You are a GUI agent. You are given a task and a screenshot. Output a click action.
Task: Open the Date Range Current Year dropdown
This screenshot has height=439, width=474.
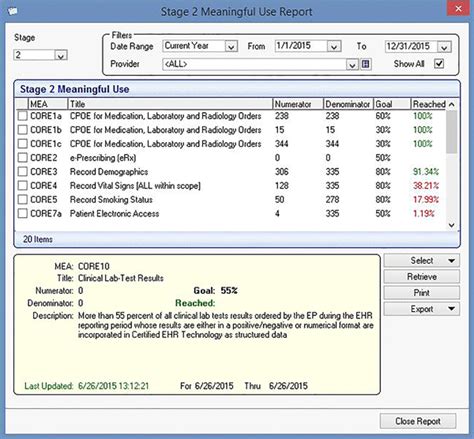(231, 46)
